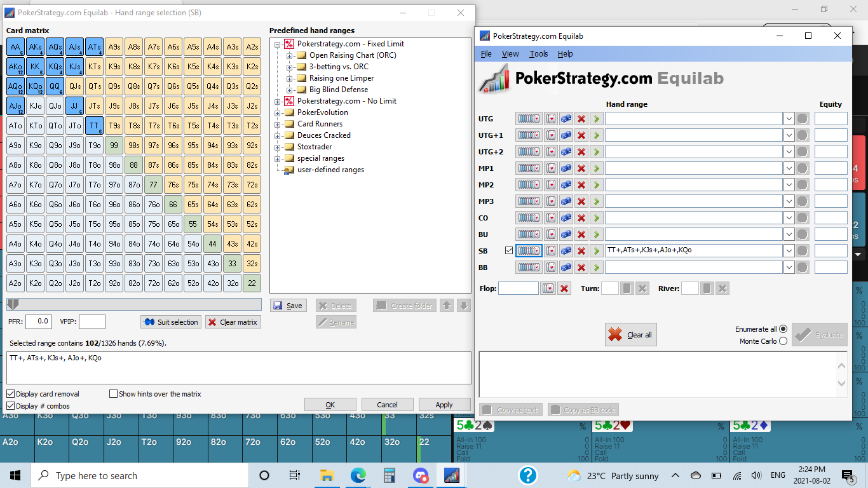Clear the CO row with red X
The image size is (868, 488).
click(x=581, y=218)
